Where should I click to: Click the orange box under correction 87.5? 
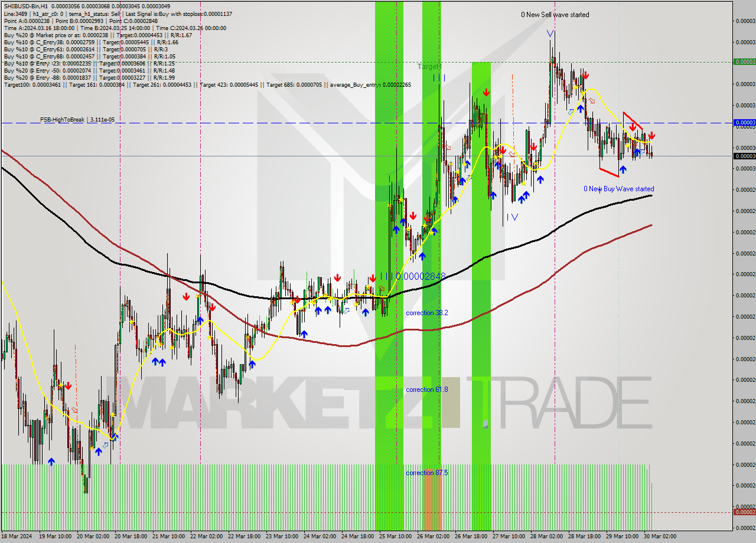(x=432, y=499)
